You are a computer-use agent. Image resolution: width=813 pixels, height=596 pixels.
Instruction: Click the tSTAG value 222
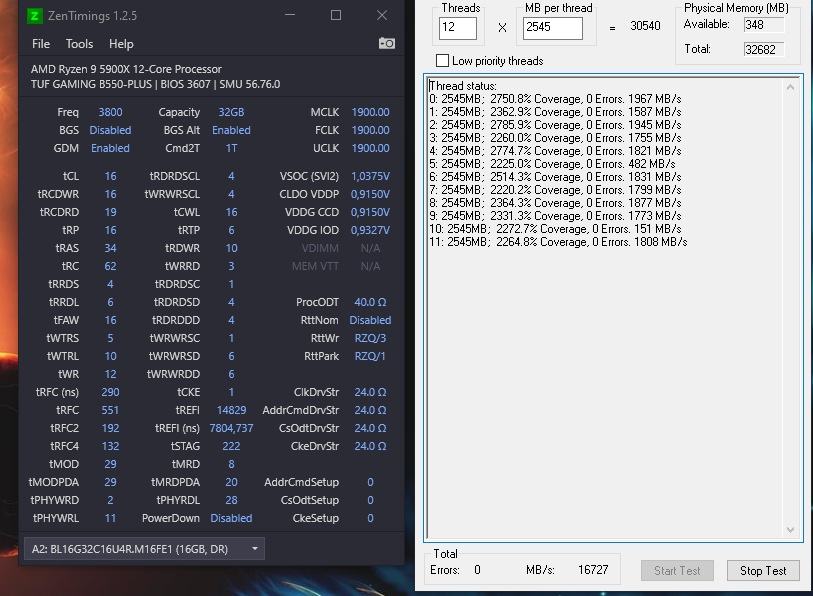231,446
